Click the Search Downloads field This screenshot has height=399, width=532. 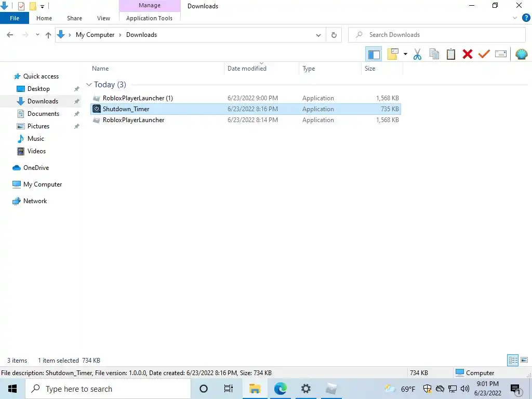pos(437,35)
